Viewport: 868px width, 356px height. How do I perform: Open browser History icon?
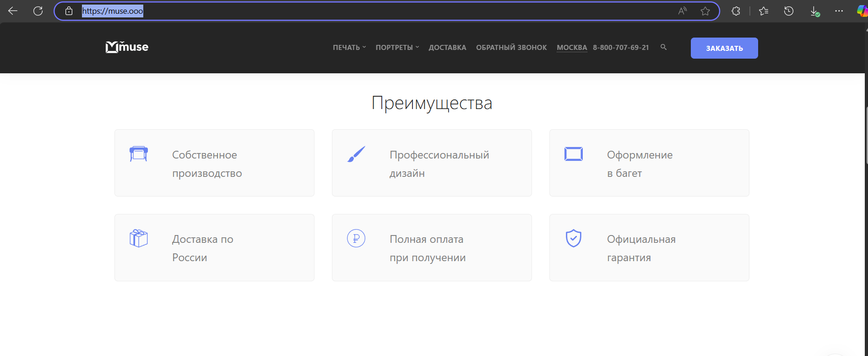click(789, 11)
